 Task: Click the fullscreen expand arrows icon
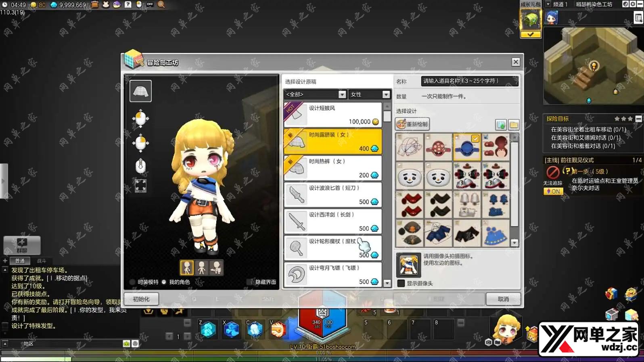point(140,186)
